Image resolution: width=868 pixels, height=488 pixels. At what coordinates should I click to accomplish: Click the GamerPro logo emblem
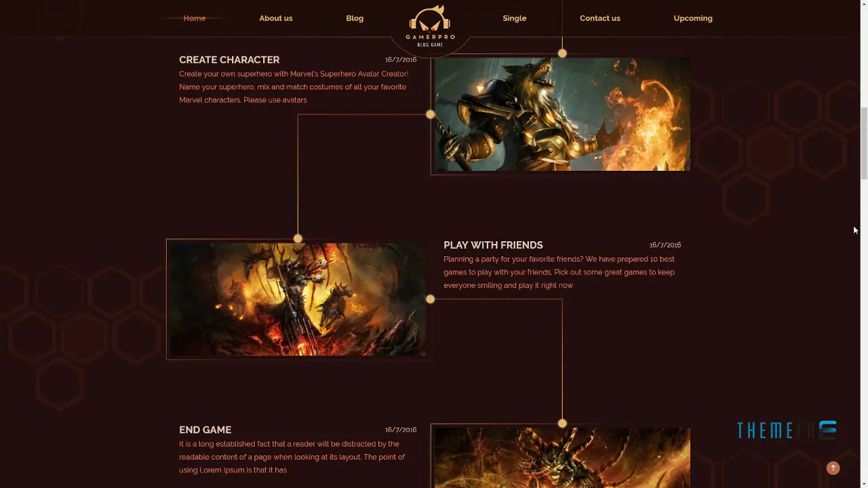click(x=430, y=26)
